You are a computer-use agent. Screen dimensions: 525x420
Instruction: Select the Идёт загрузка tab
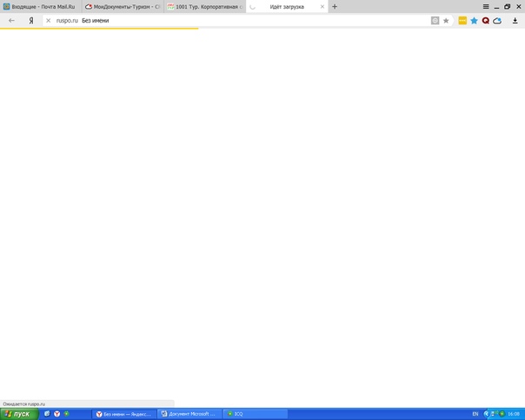coord(287,7)
